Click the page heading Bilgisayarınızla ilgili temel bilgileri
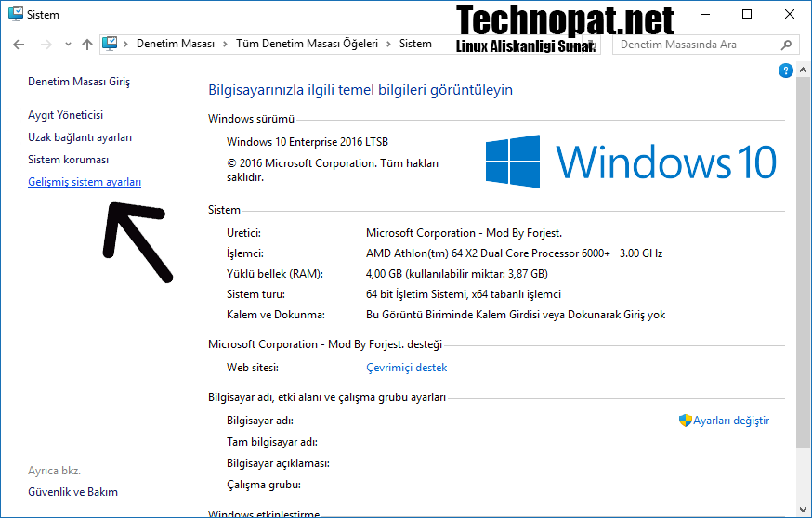812x518 pixels. (x=360, y=89)
